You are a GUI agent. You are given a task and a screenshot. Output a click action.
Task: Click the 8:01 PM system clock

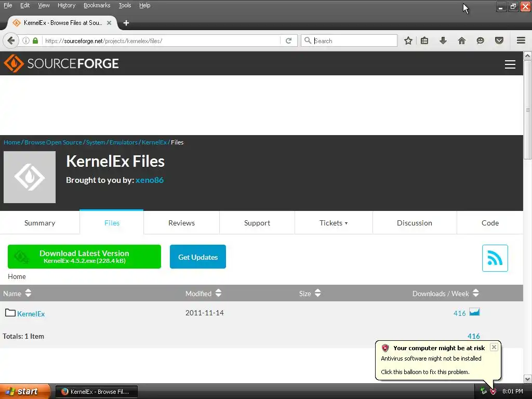coord(513,391)
